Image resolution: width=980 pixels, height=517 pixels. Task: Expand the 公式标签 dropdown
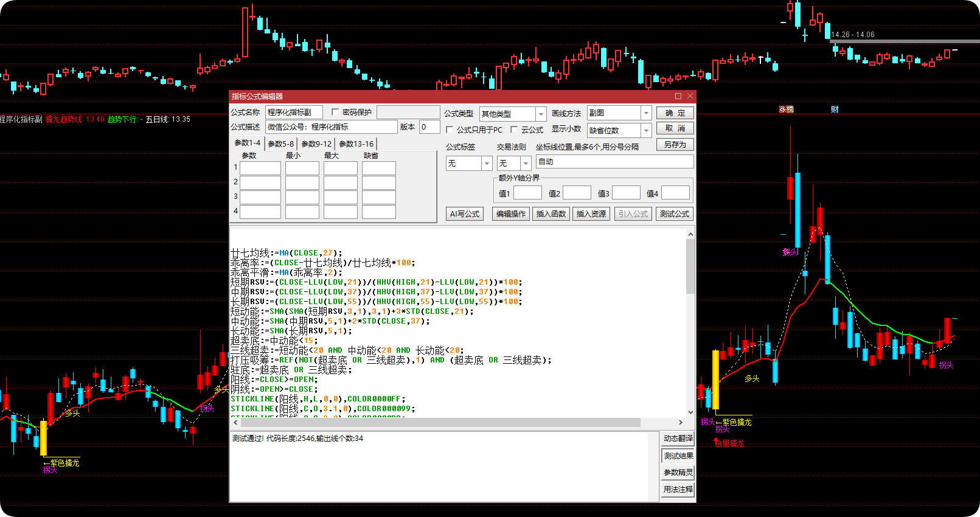click(x=487, y=163)
